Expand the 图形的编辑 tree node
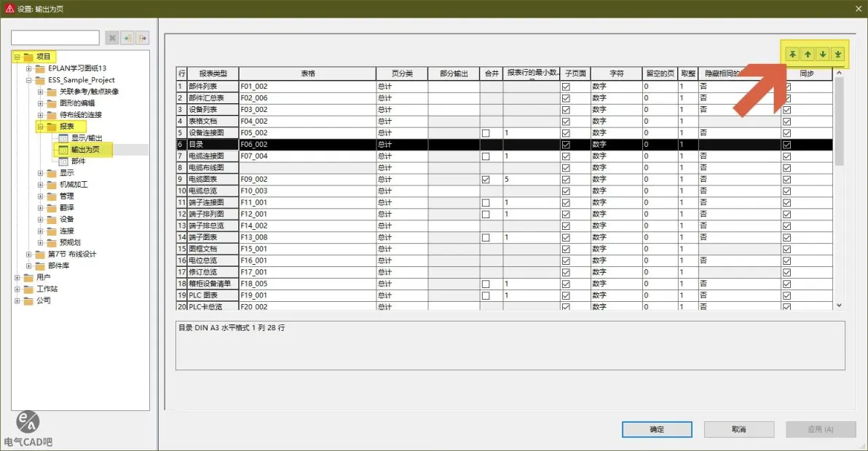 click(40, 103)
